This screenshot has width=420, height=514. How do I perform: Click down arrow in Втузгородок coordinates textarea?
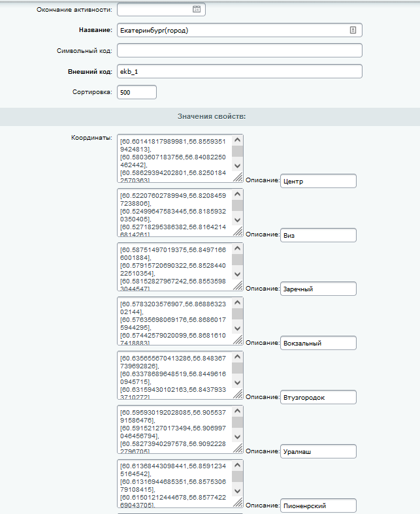[238, 383]
